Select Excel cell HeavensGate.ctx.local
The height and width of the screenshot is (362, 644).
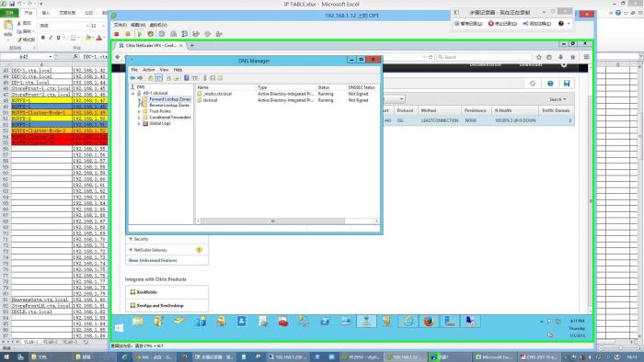(41, 300)
